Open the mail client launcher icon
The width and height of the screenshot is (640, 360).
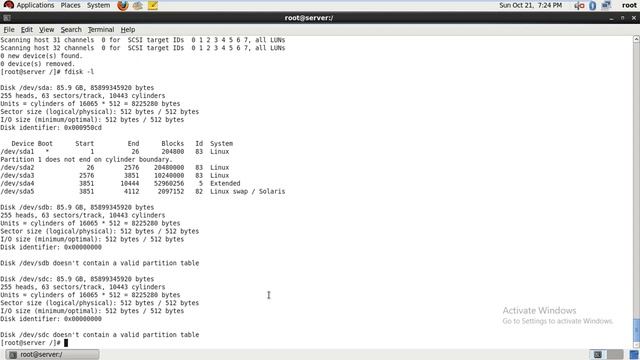pos(138,5)
